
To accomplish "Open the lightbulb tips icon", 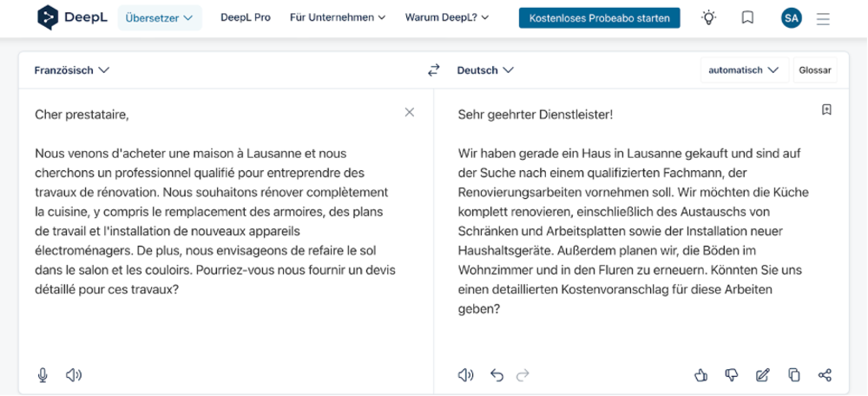I will 708,17.
